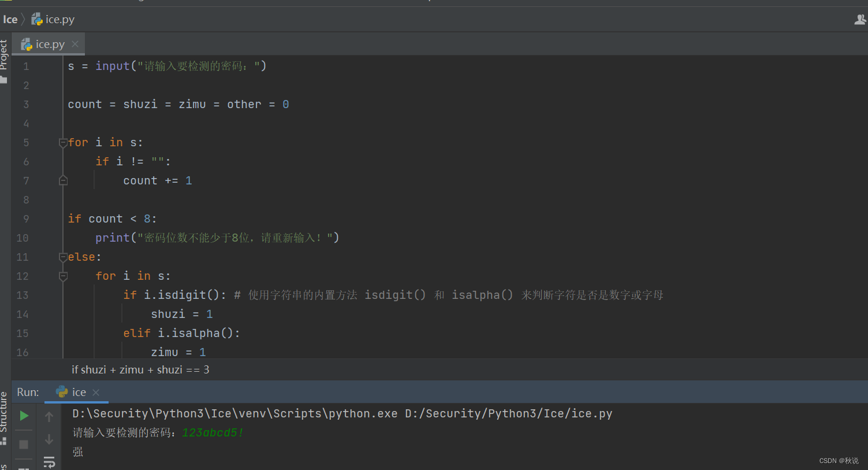Image resolution: width=868 pixels, height=470 pixels.
Task: Click the 'zimu = 1' code line
Action: tap(178, 353)
